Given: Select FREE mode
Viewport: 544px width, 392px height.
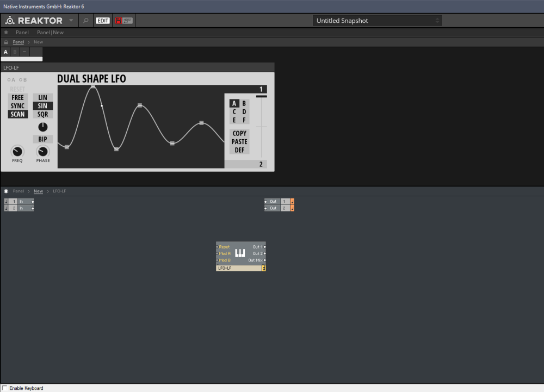Looking at the screenshot, I should [18, 97].
